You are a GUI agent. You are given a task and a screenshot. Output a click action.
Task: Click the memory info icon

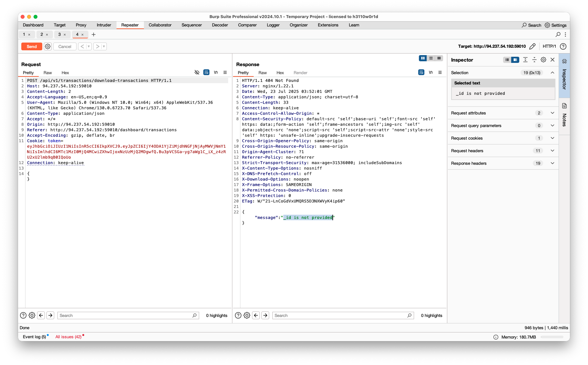pos(496,337)
